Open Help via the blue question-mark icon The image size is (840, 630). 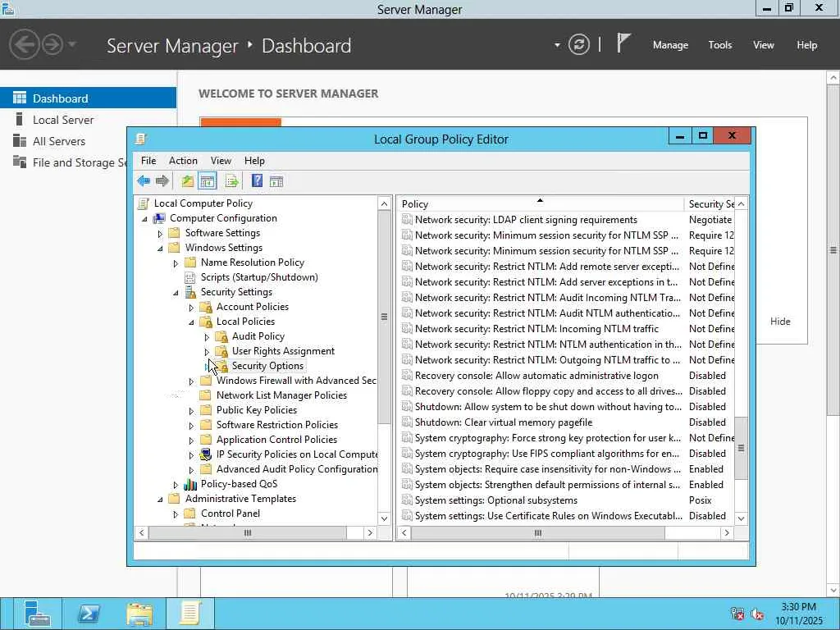point(257,181)
